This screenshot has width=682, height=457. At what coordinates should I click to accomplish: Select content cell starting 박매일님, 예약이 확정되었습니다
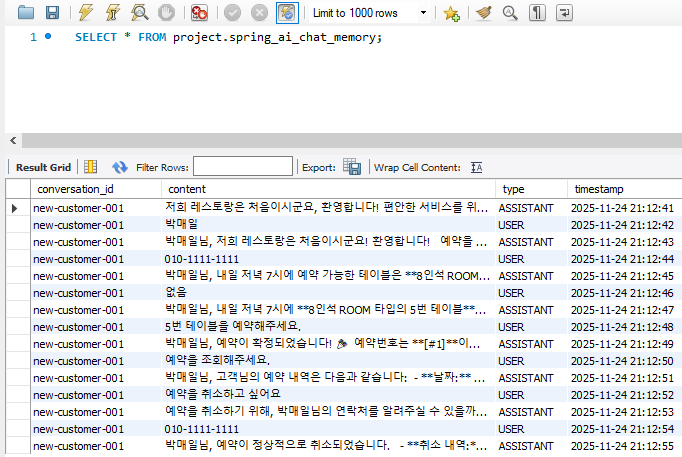click(x=328, y=344)
